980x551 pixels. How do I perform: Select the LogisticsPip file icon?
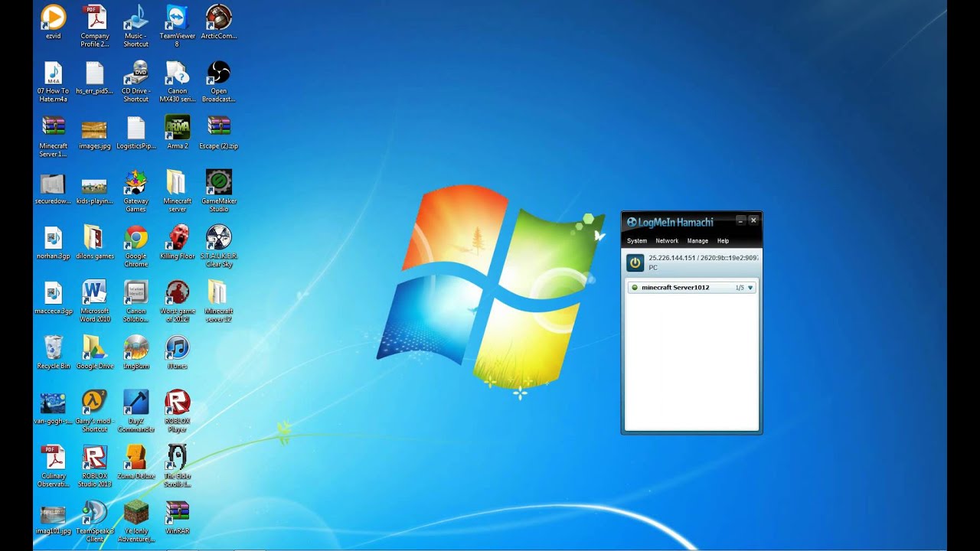tap(136, 127)
